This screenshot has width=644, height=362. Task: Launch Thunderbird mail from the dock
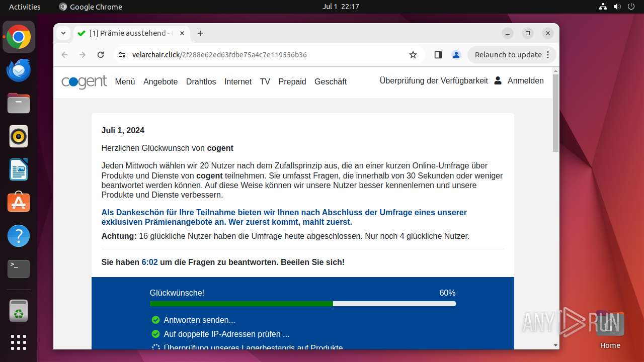click(19, 70)
